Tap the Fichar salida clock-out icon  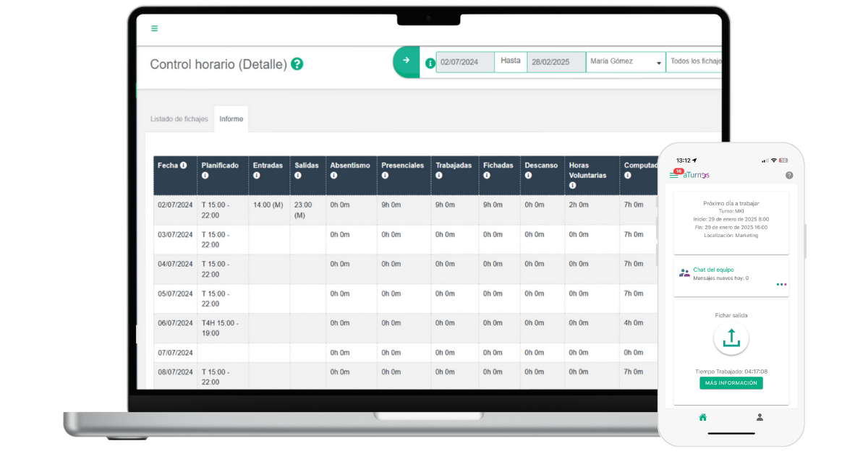pos(731,338)
